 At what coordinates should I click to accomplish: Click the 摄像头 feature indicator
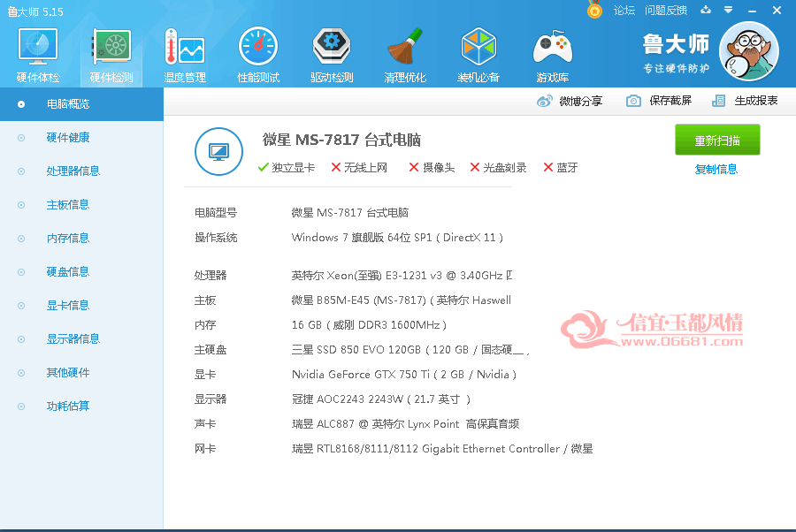point(432,167)
